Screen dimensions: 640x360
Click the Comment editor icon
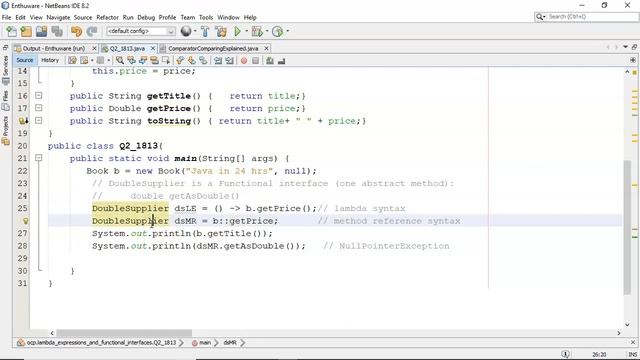[x=270, y=60]
